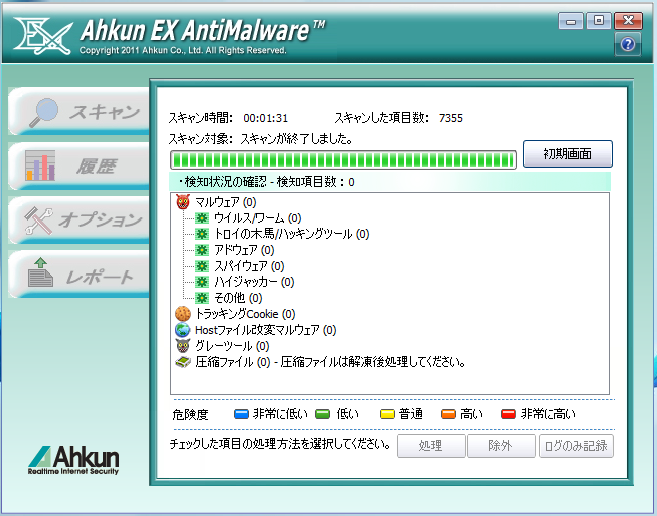657x516 pixels.
Task: Click the 初期画面 button
Action: click(x=568, y=154)
